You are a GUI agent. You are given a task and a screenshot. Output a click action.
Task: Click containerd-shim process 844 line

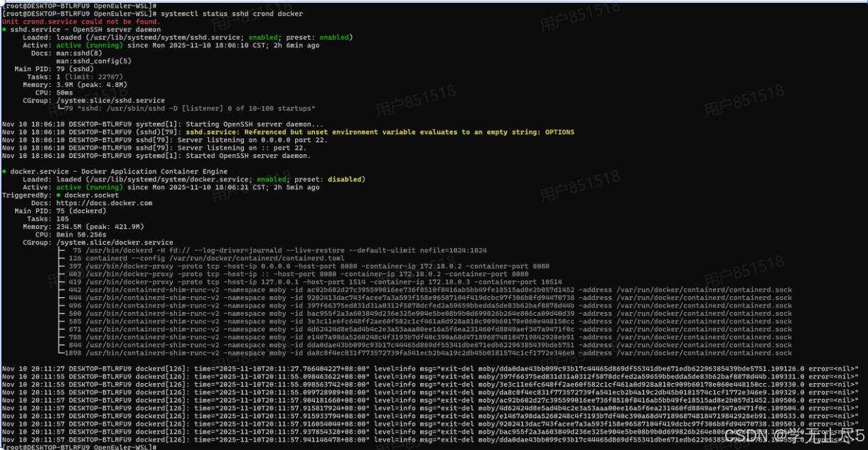[426, 345]
